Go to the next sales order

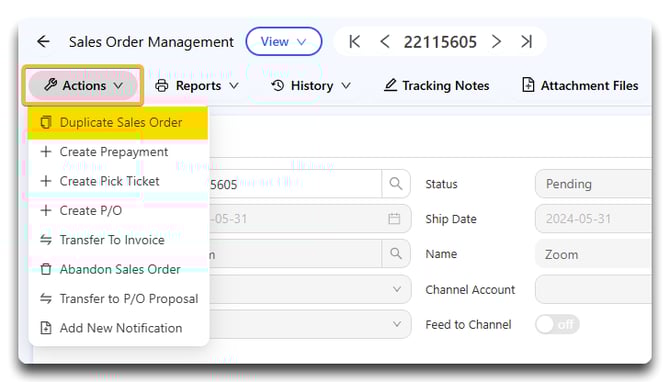point(496,42)
